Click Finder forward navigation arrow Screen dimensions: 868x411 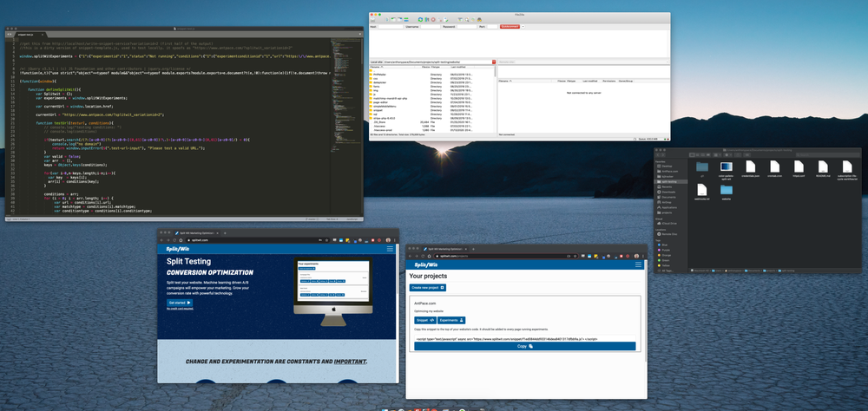click(x=663, y=155)
